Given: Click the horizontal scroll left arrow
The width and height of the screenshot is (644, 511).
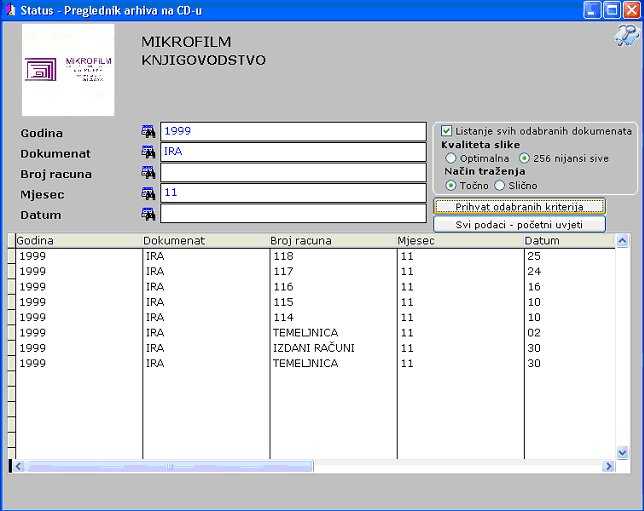Looking at the screenshot, I should (19, 466).
